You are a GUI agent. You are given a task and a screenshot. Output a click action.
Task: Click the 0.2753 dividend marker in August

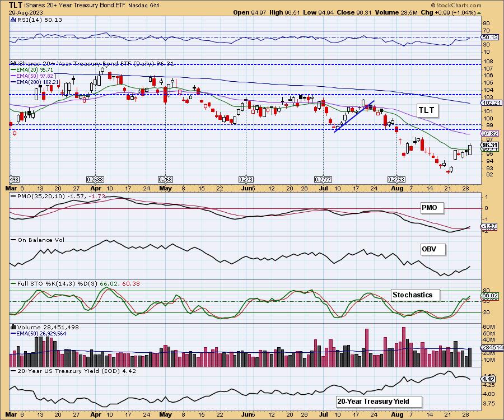point(396,179)
